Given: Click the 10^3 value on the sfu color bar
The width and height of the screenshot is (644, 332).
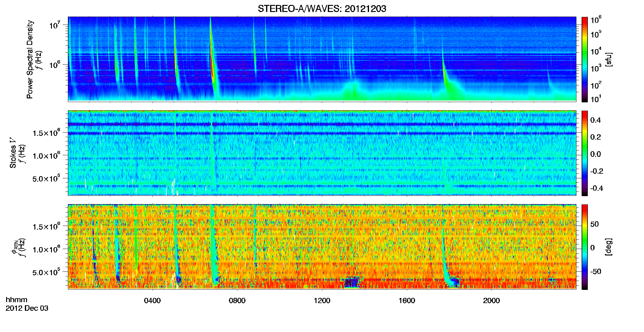Looking at the screenshot, I should (x=596, y=68).
